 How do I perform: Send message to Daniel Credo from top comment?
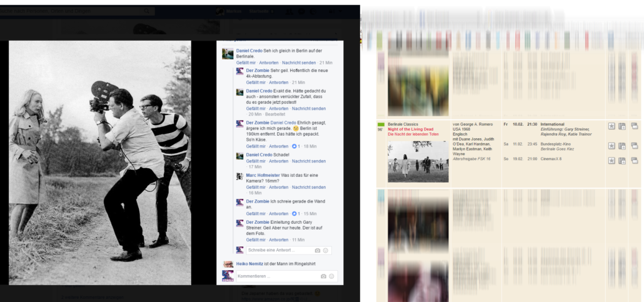point(299,63)
